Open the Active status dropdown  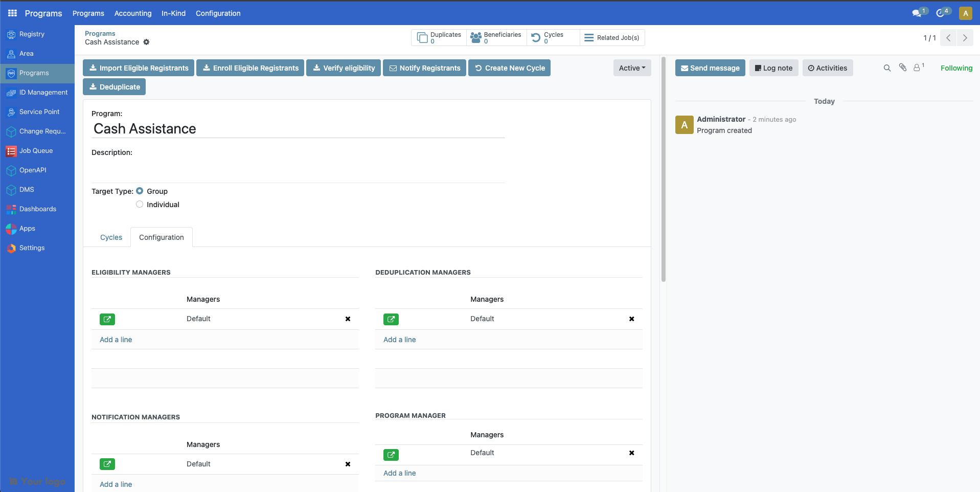pos(631,68)
